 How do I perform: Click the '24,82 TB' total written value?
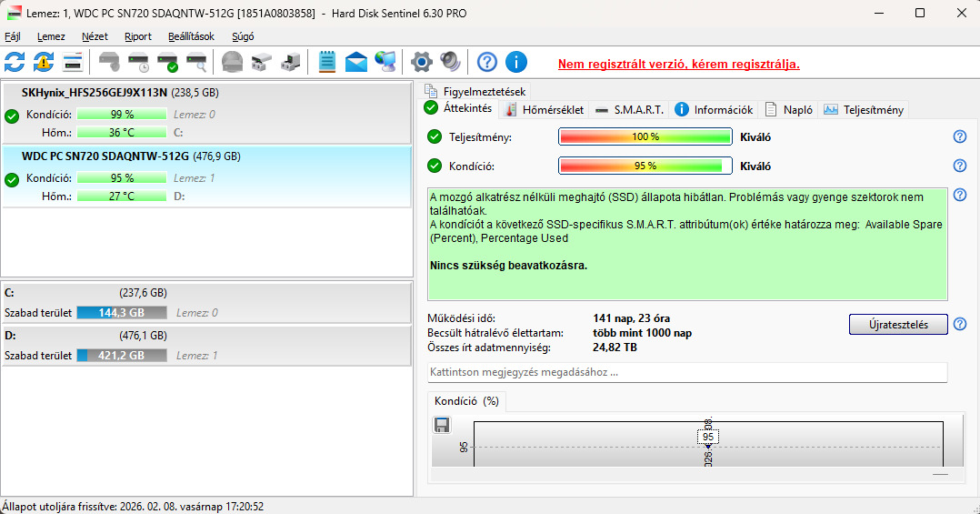tap(615, 347)
